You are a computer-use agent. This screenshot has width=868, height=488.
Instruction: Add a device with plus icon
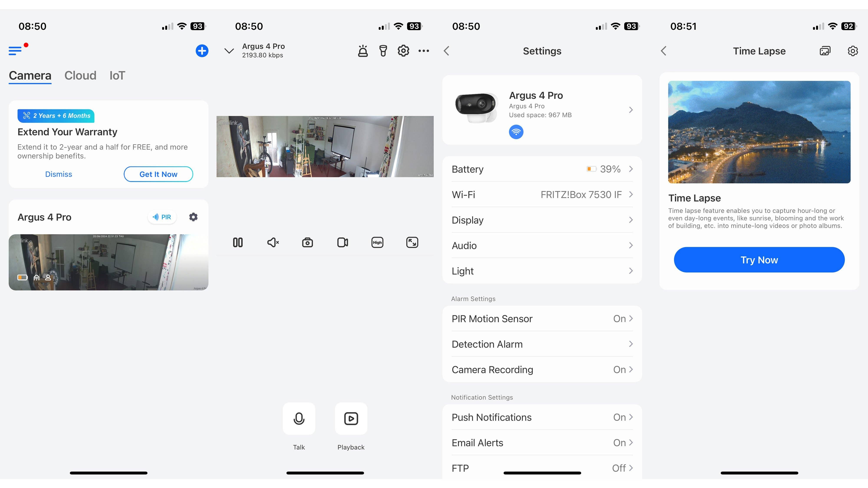point(202,51)
